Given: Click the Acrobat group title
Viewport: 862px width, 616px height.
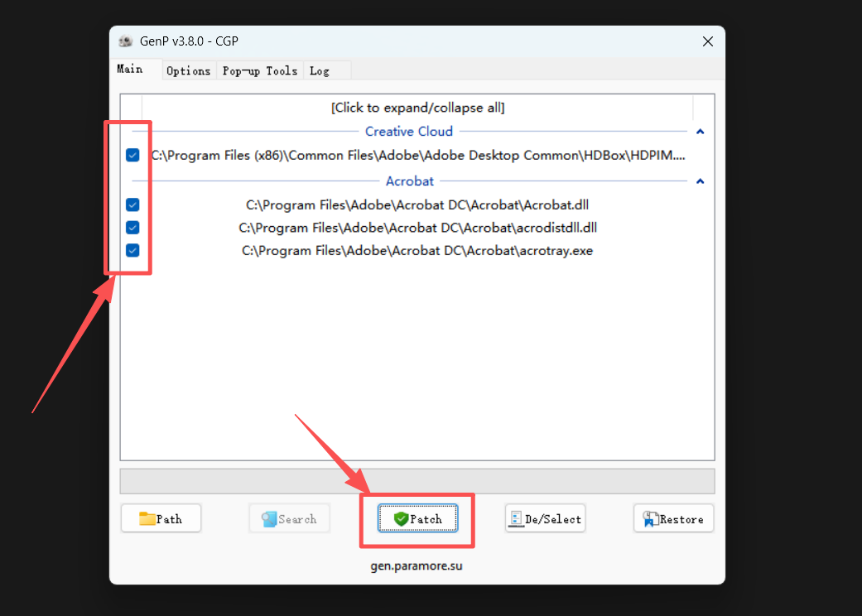Looking at the screenshot, I should coord(410,181).
